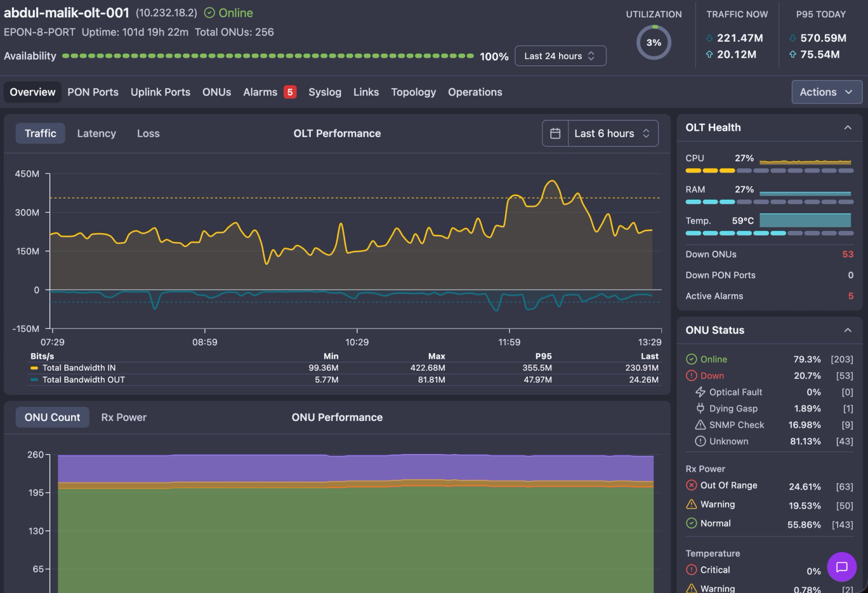This screenshot has height=593, width=868.
Task: Collapse the OLT Health panel
Action: (x=848, y=127)
